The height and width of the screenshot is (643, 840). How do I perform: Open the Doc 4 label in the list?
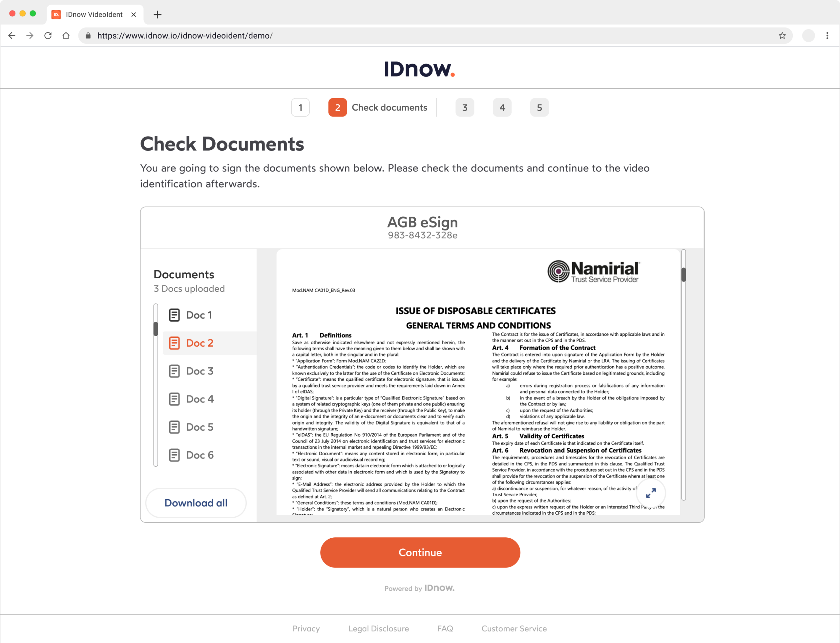[x=200, y=399]
